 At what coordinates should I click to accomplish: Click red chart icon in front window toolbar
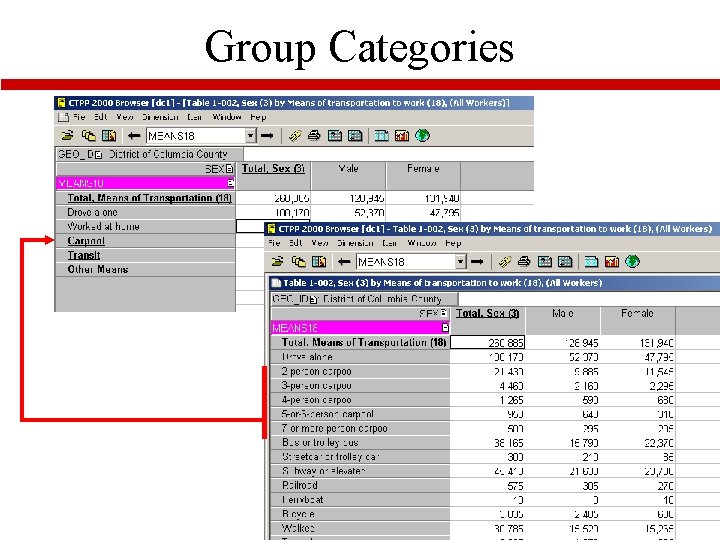coord(612,262)
